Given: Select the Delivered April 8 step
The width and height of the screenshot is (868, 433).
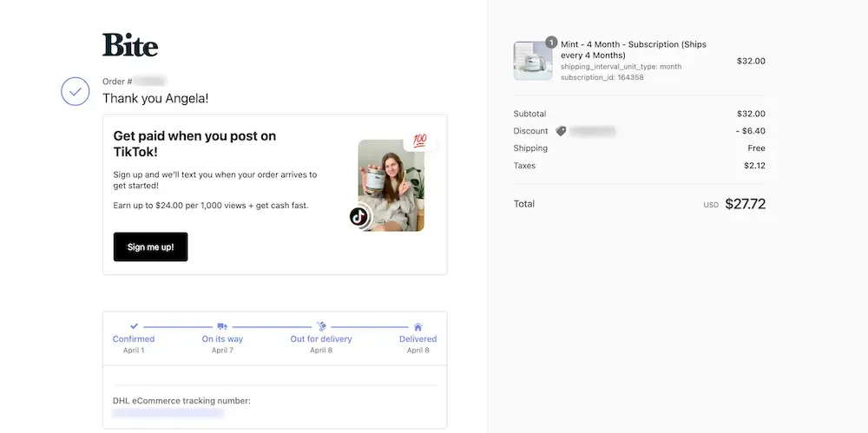Looking at the screenshot, I should 418,338.
